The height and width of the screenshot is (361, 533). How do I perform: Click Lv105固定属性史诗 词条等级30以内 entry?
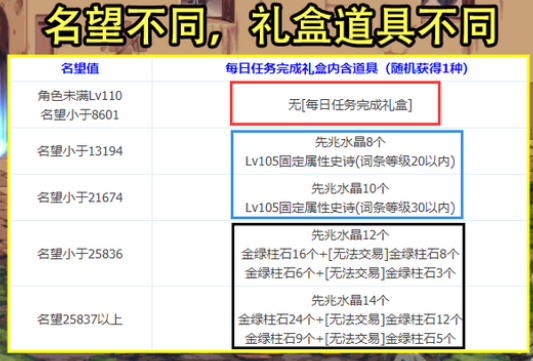click(x=350, y=207)
